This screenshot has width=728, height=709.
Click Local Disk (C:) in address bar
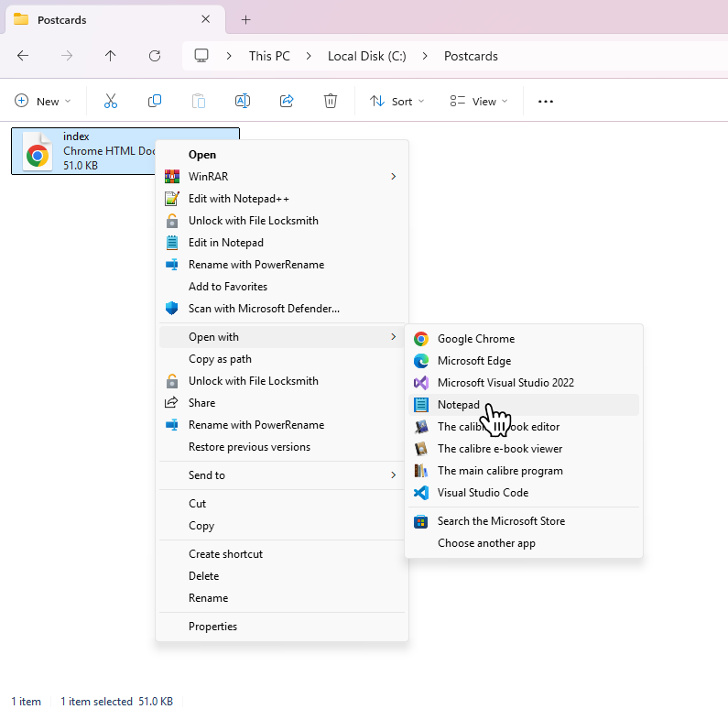pos(366,56)
